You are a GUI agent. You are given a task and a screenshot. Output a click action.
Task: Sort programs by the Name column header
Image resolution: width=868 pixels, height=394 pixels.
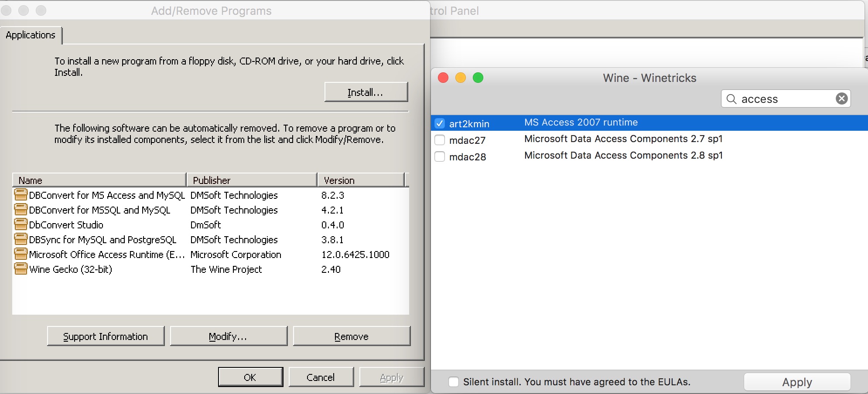coord(99,180)
